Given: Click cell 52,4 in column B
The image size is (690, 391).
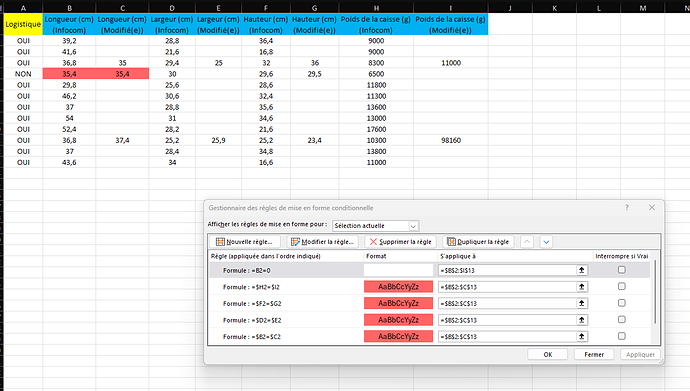Looking at the screenshot, I should pyautogui.click(x=69, y=129).
